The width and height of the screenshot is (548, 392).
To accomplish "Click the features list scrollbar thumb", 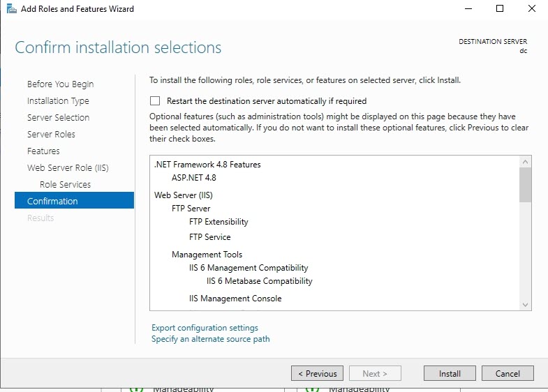I will click(526, 185).
